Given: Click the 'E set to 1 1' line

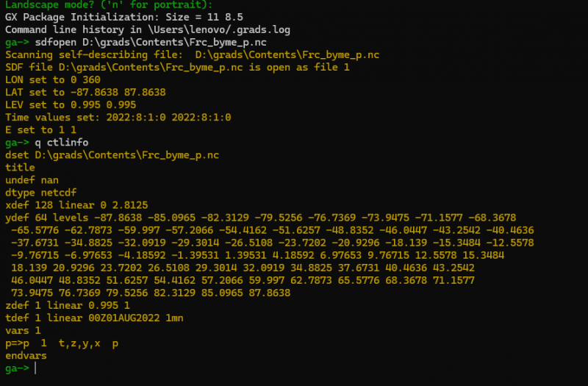Looking at the screenshot, I should [41, 129].
